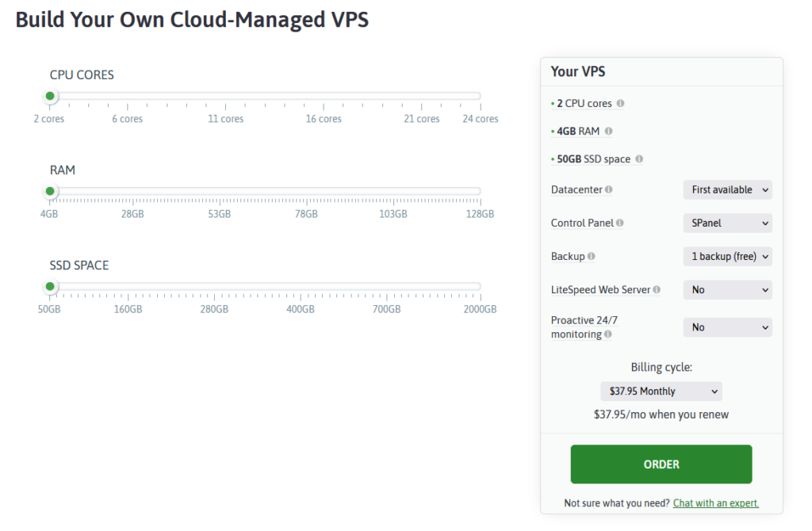Click the info icon beside 50GB SSD space
The width and height of the screenshot is (812, 531).
pyautogui.click(x=640, y=159)
